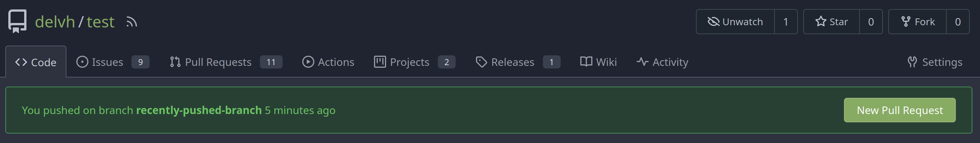
Task: Open the recently-pushed-branch link
Action: tap(199, 110)
